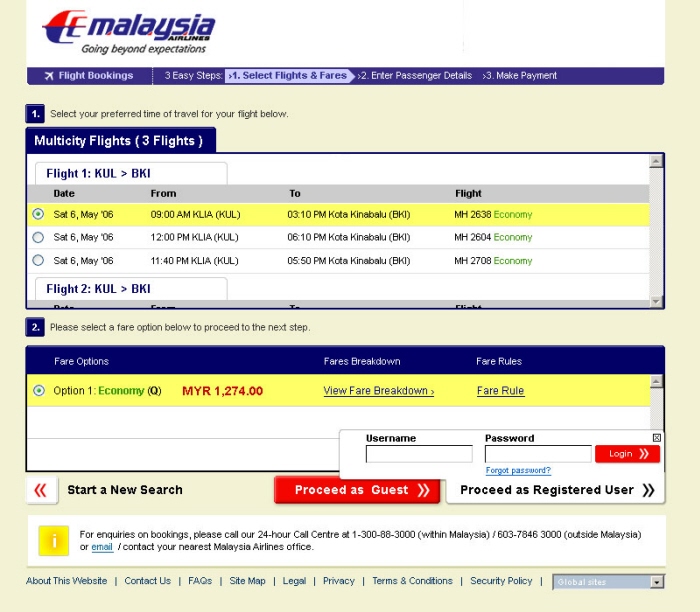Open the email enquiry link
This screenshot has height=612, width=700.
point(102,547)
